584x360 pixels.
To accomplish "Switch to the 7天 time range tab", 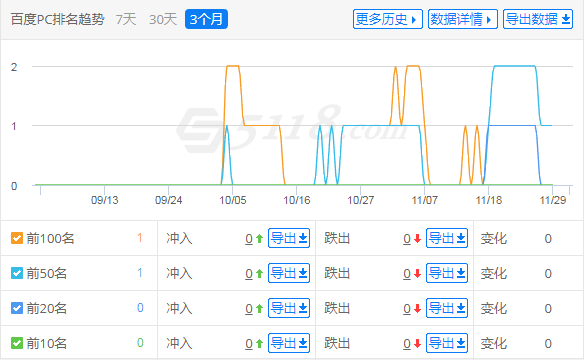I will click(126, 19).
